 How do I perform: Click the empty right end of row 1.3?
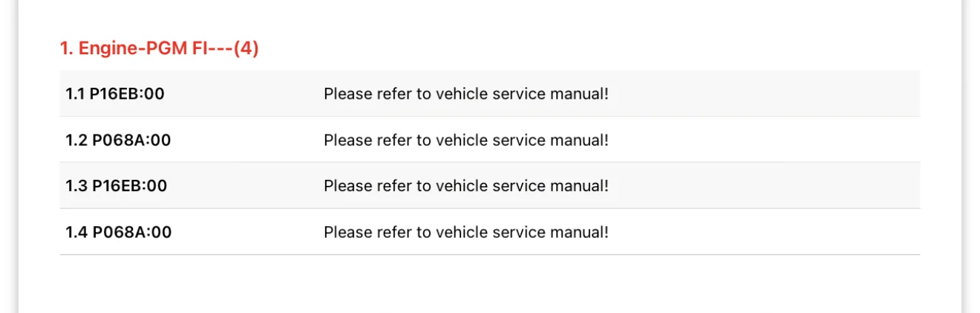point(765,186)
